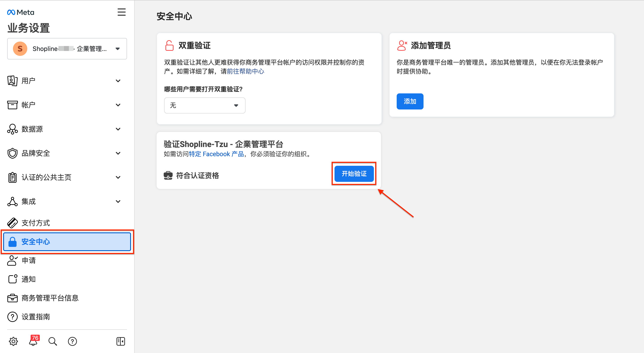Click the 通知 notification icon
644x353 pixels.
point(13,279)
